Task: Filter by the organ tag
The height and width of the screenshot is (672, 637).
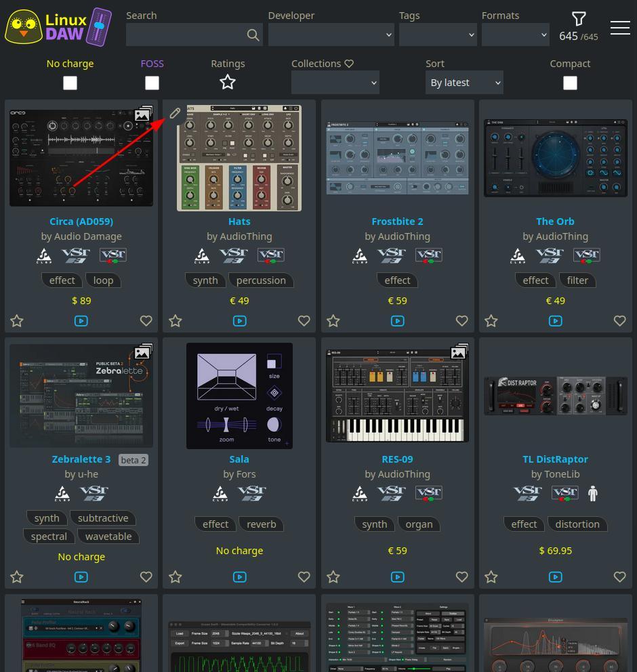Action: pos(419,524)
